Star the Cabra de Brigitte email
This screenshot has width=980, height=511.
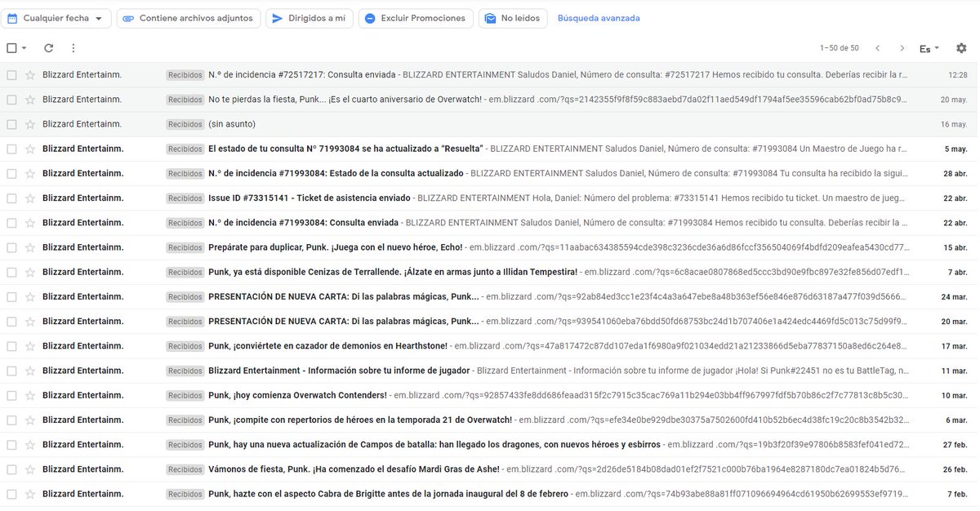[x=30, y=494]
